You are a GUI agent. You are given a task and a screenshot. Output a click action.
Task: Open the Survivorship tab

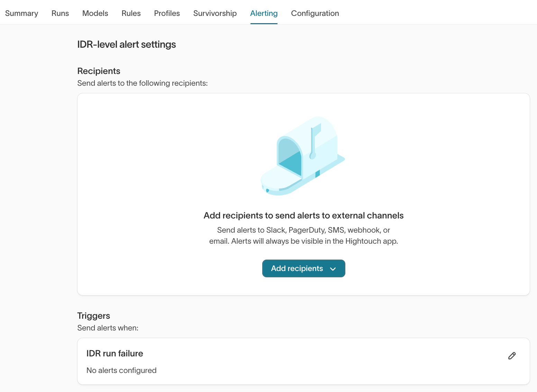215,13
